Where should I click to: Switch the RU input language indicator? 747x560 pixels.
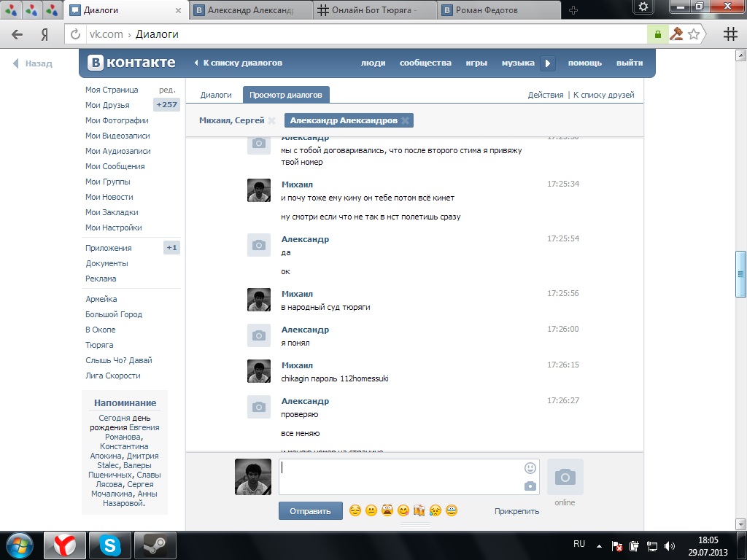tap(578, 544)
